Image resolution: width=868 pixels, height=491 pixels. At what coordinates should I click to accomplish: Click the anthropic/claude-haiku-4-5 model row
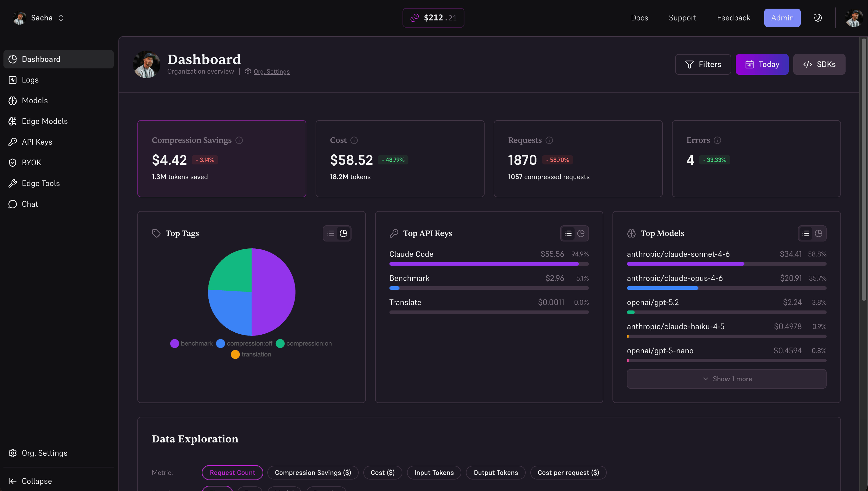pos(726,331)
